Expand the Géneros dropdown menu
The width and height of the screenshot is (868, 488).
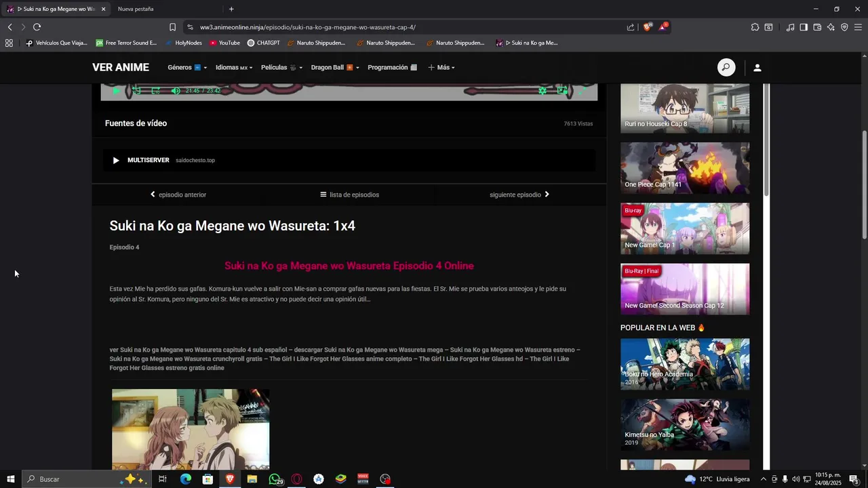187,67
